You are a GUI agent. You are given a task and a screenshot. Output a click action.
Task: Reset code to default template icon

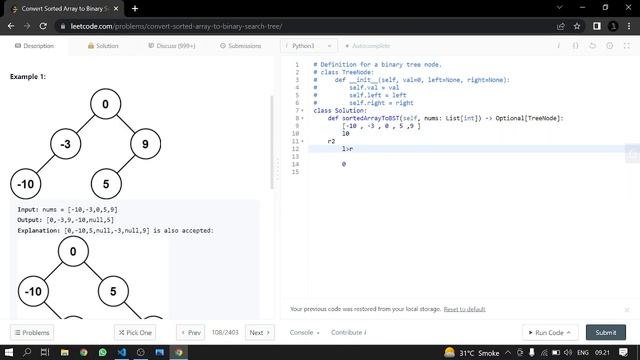[x=592, y=46]
